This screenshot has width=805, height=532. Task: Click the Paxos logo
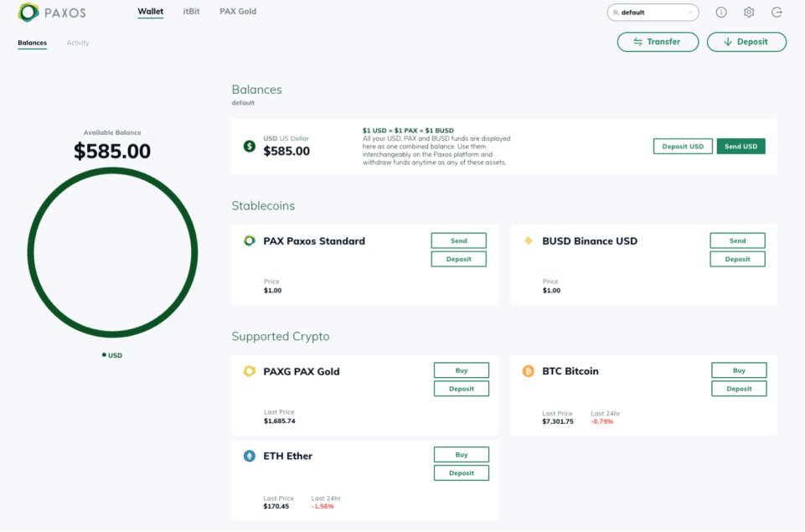coord(51,13)
